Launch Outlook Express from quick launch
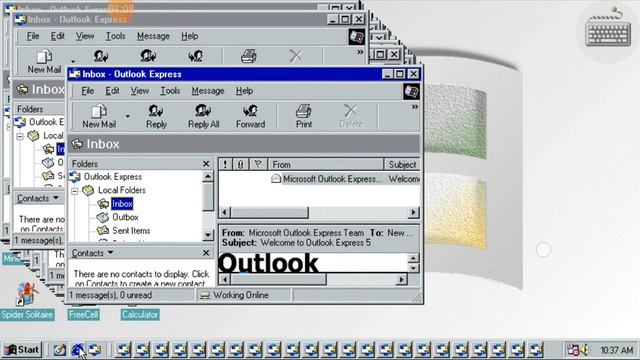 (96, 350)
